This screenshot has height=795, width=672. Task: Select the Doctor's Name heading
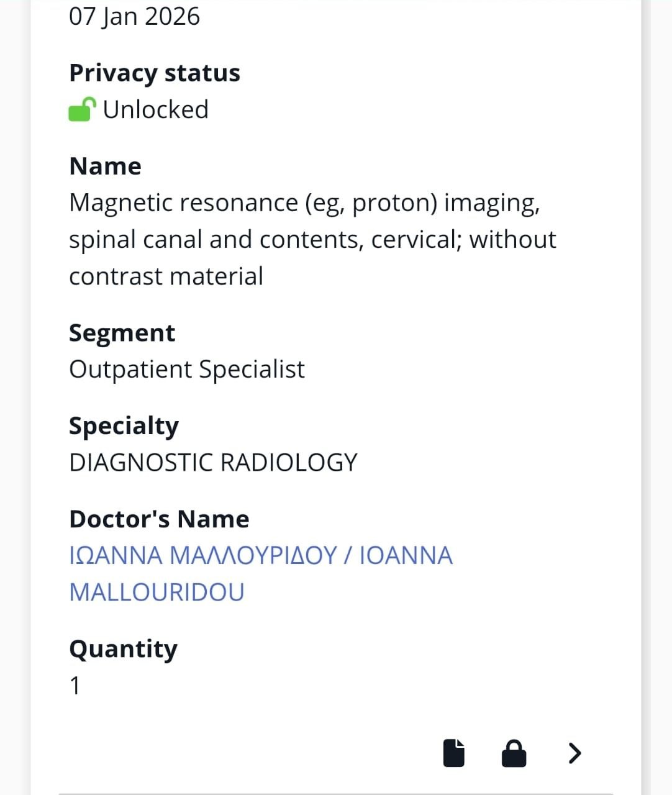point(159,519)
